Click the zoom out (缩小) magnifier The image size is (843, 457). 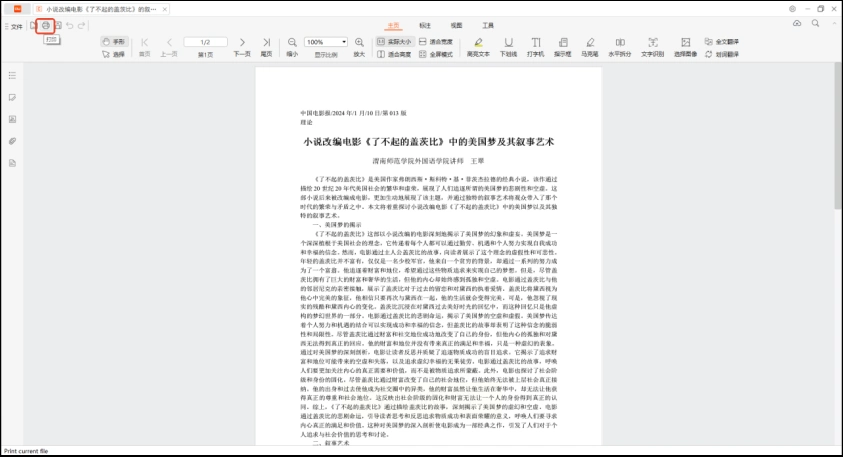tap(292, 47)
